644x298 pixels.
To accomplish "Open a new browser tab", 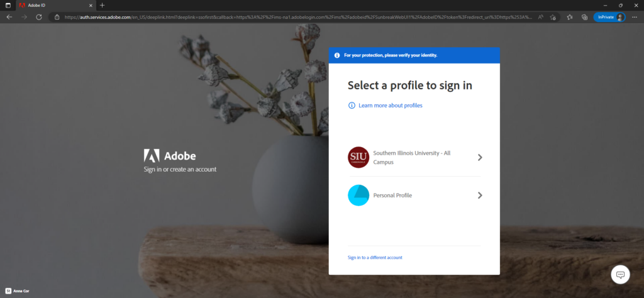I will (103, 5).
